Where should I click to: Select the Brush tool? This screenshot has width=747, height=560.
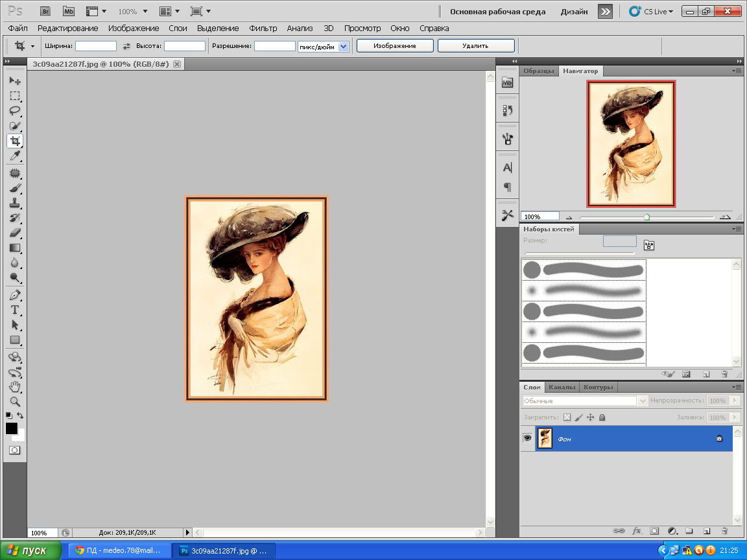click(15, 188)
